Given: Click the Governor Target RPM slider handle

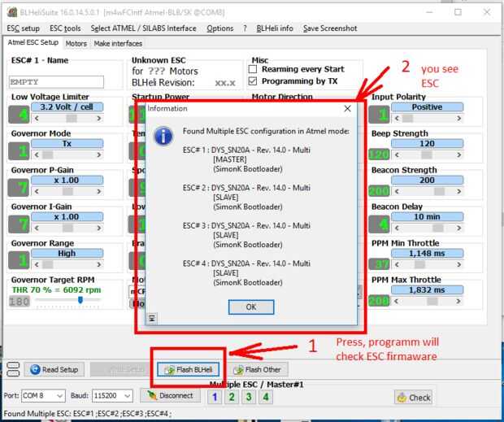Looking at the screenshot, I should 80,300.
